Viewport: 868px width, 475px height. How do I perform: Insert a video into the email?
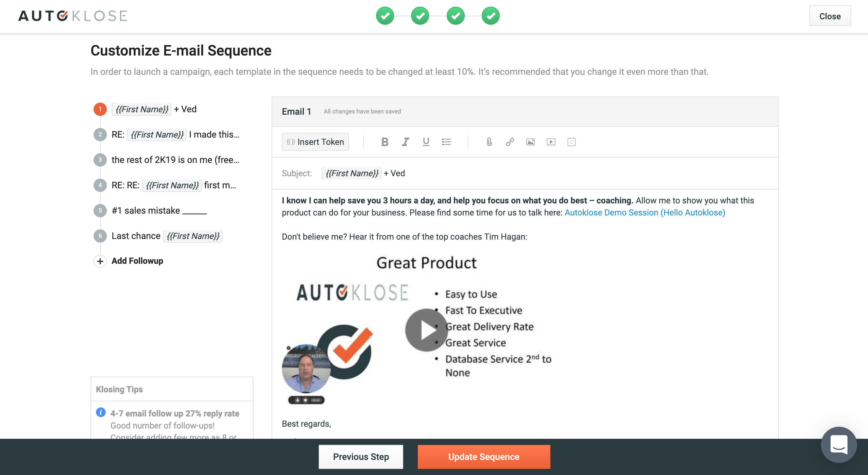[551, 142]
